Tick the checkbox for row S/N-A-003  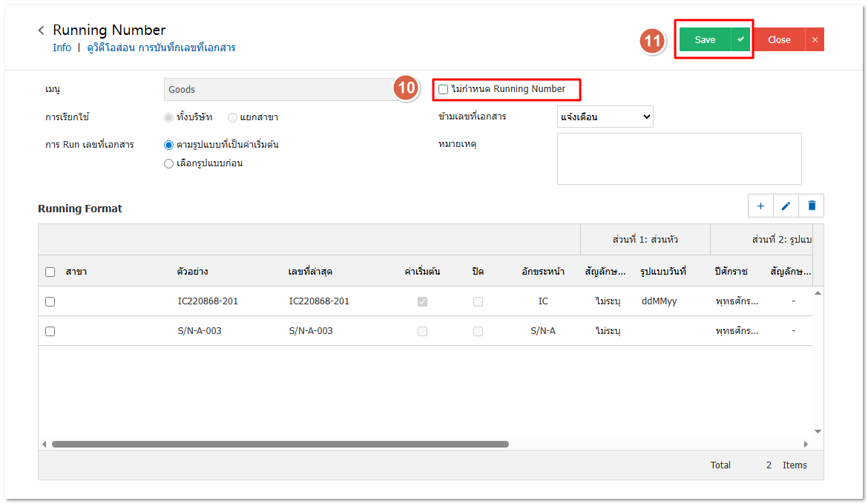pyautogui.click(x=50, y=331)
